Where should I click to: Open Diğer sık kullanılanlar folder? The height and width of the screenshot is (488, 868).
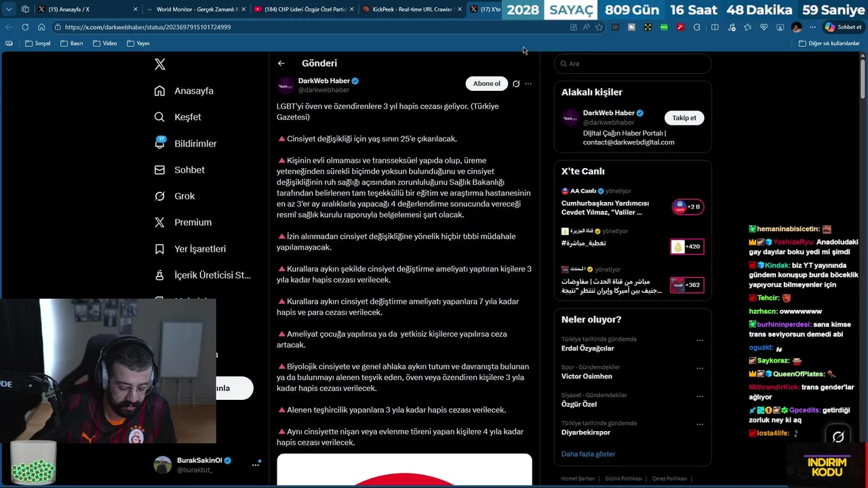point(829,43)
